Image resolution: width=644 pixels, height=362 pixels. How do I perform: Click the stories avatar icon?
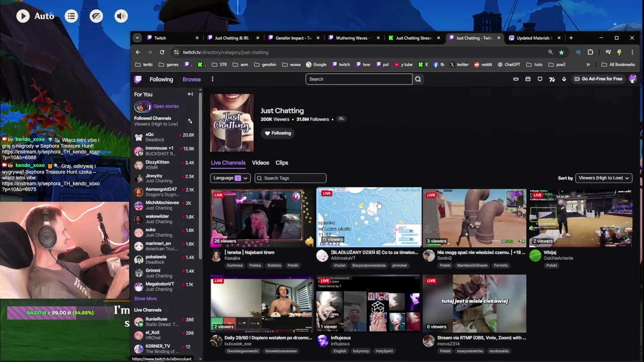[142, 106]
